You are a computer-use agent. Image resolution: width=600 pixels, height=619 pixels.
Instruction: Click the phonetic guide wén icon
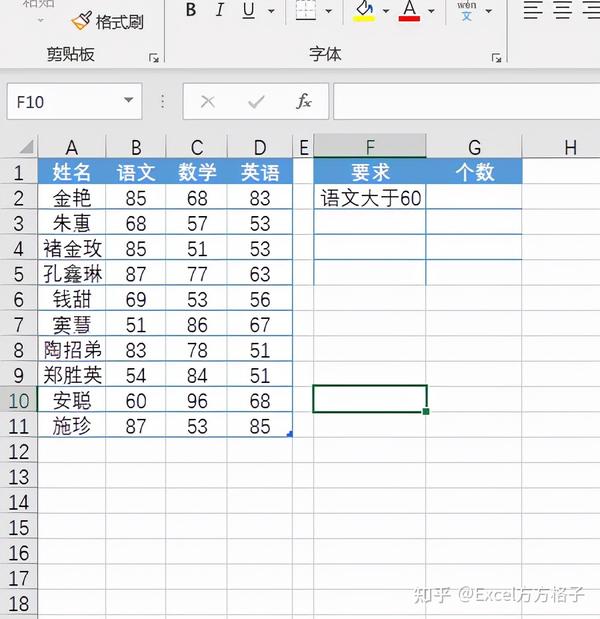[467, 11]
